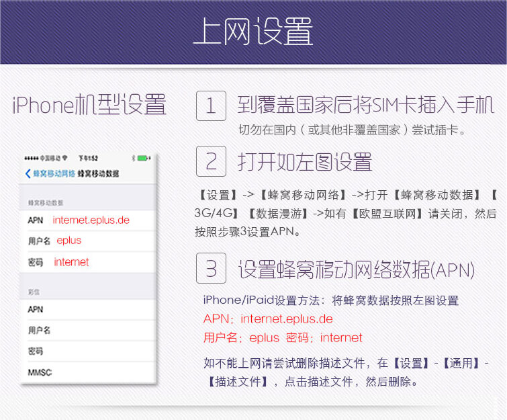Tap the back chevron to 蜂窝移动网络
507x420 pixels.
pos(28,173)
